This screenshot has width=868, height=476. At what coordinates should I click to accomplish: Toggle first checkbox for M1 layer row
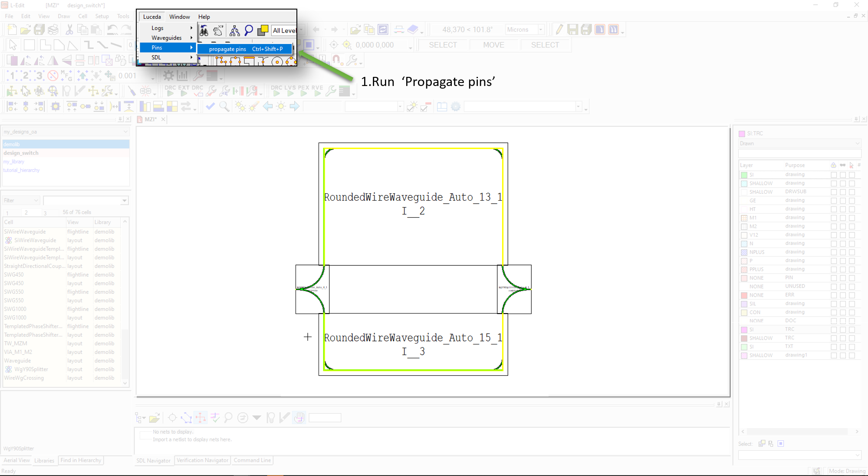[x=833, y=218]
